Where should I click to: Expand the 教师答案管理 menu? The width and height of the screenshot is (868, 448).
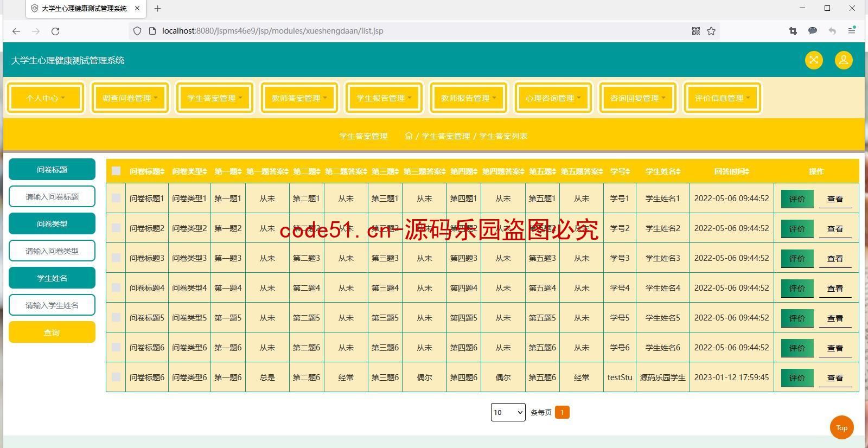299,98
